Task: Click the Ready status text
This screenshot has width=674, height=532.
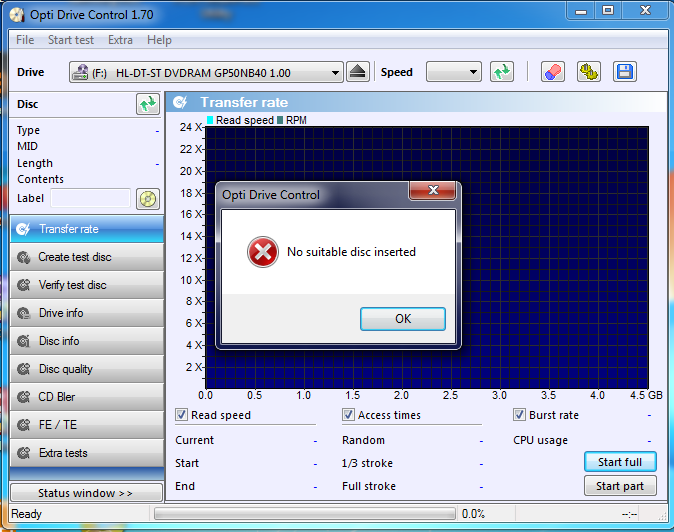Action: [27, 514]
